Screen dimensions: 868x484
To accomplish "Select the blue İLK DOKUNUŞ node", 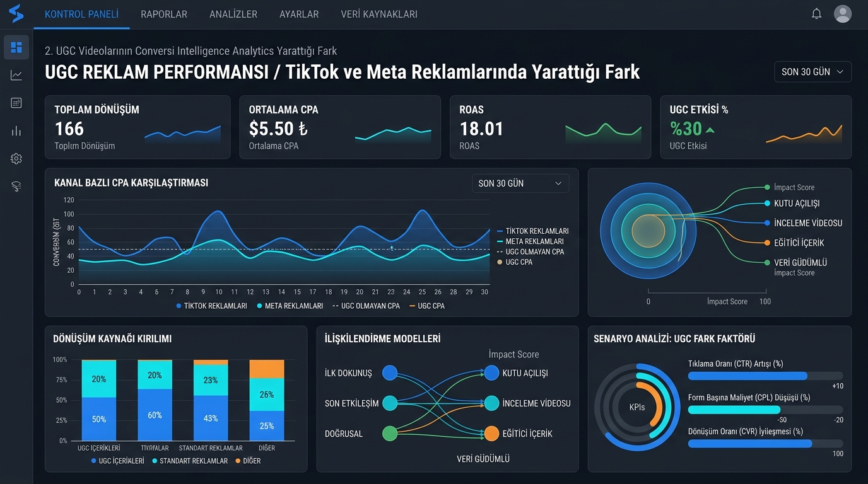I will (x=390, y=372).
